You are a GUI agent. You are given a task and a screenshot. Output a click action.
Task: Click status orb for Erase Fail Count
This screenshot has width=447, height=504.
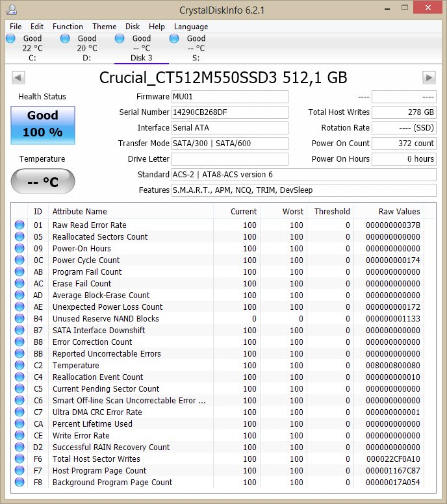19,283
